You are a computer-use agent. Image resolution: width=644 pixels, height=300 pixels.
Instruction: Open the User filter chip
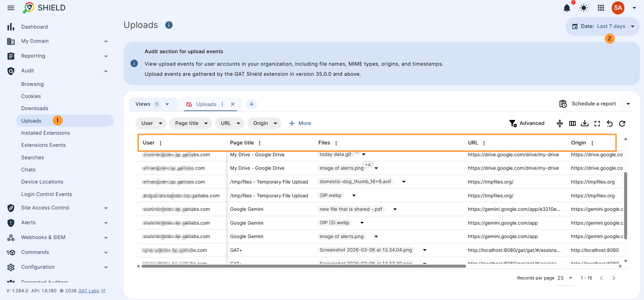coord(151,123)
